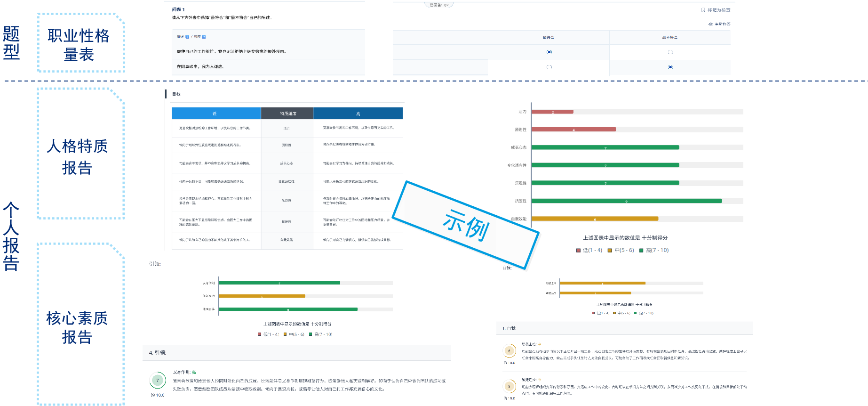
Task: Select 最符合 radio for the first statement
Action: [x=549, y=52]
